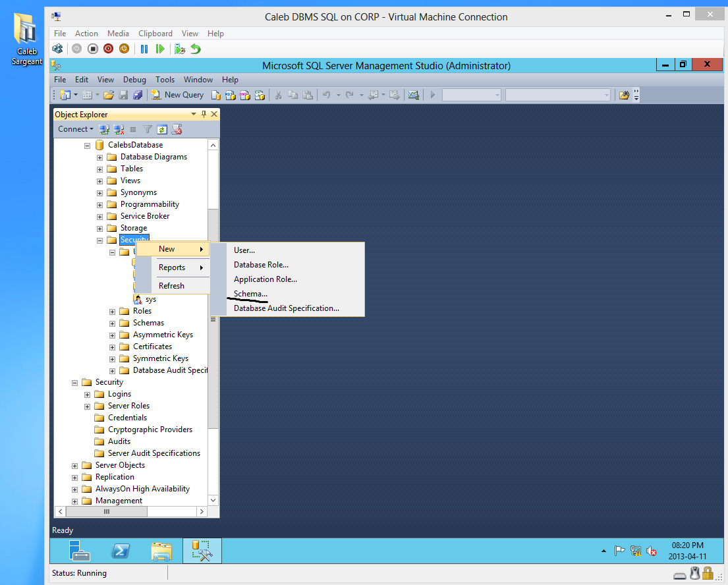Shut down the VM using the red power icon
Screen dimensions: 728x585
point(108,49)
